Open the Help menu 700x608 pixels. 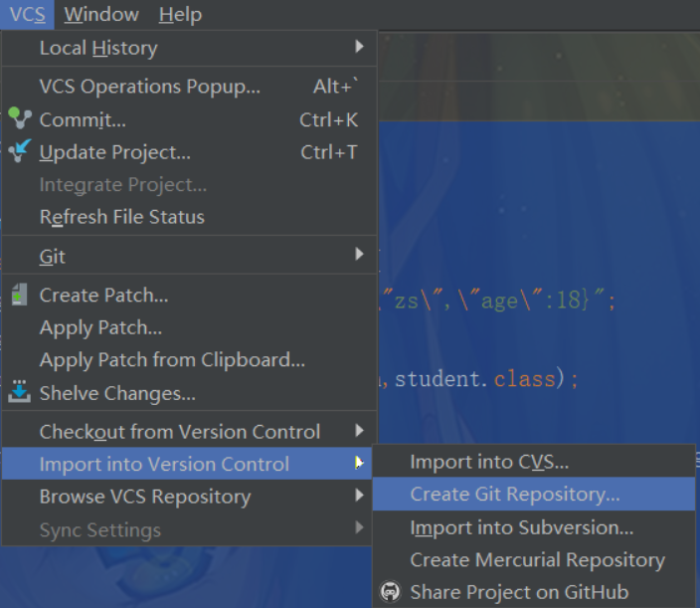[180, 14]
